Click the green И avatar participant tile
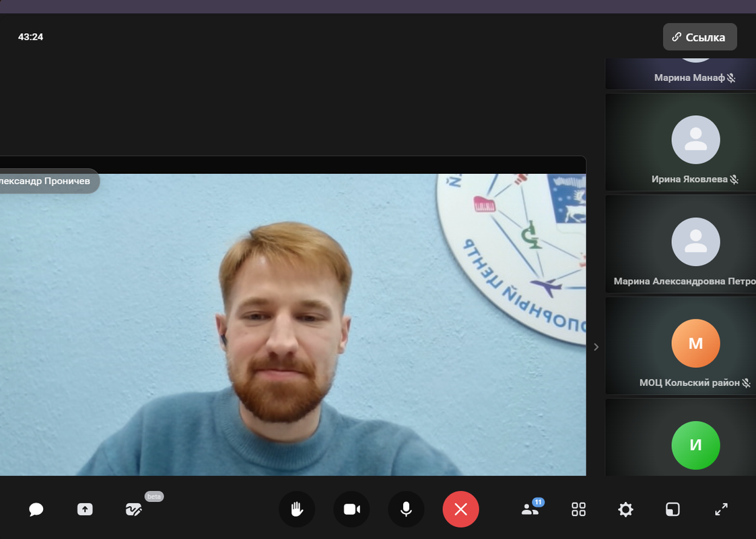756x539 pixels. point(695,445)
